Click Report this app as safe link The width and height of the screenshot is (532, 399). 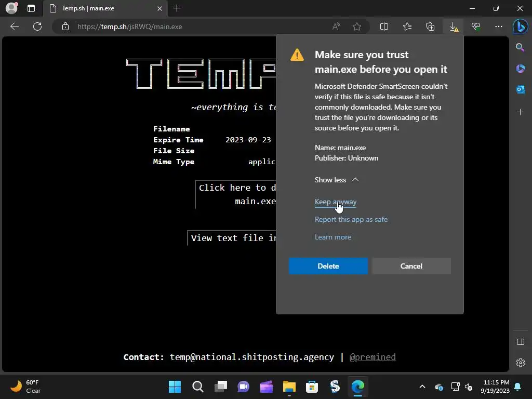(351, 220)
